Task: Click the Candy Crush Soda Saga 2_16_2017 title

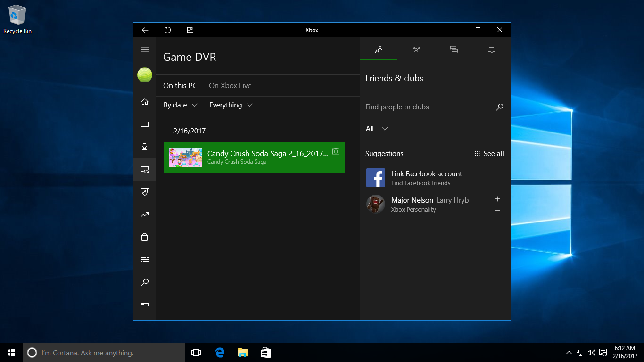Action: pos(268,154)
